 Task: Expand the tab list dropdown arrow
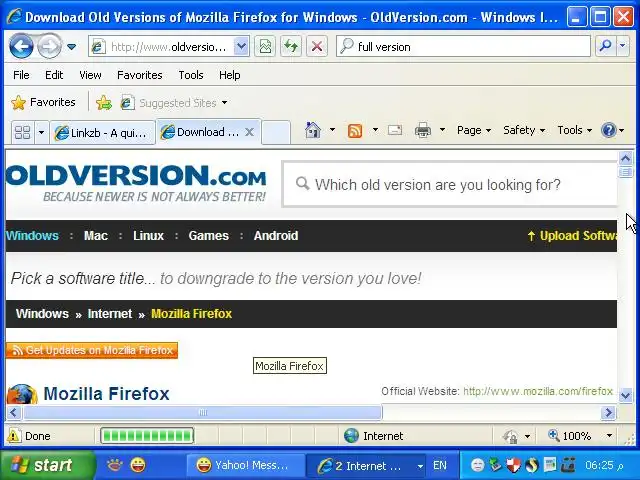point(41,132)
